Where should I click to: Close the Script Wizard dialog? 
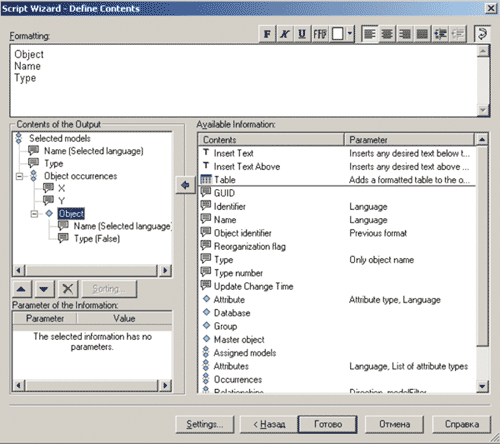(x=491, y=8)
